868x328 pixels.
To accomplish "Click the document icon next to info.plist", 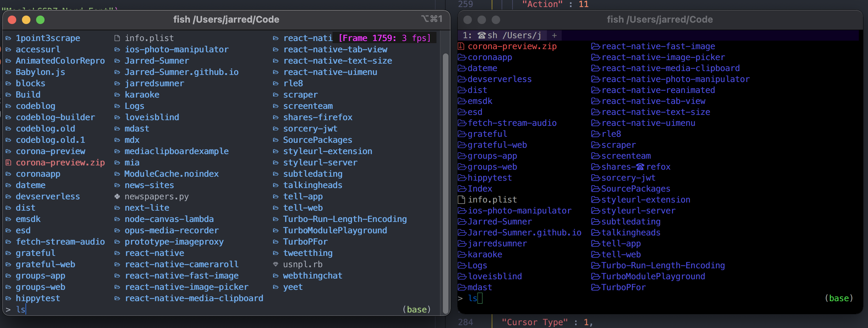I will [117, 38].
